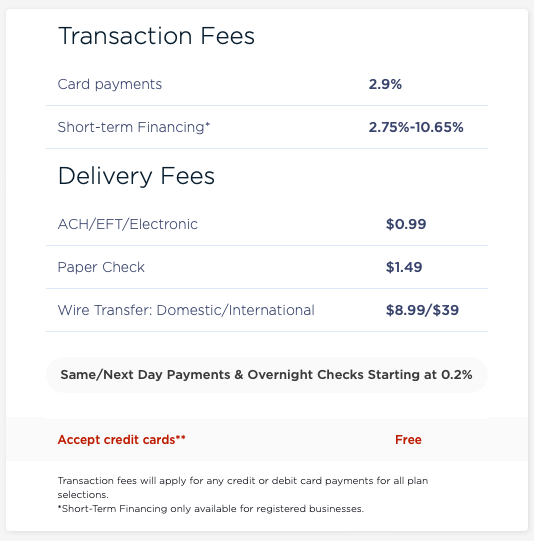Select the Short-term Financing label
Image resolution: width=534 pixels, height=541 pixels.
tap(131, 127)
